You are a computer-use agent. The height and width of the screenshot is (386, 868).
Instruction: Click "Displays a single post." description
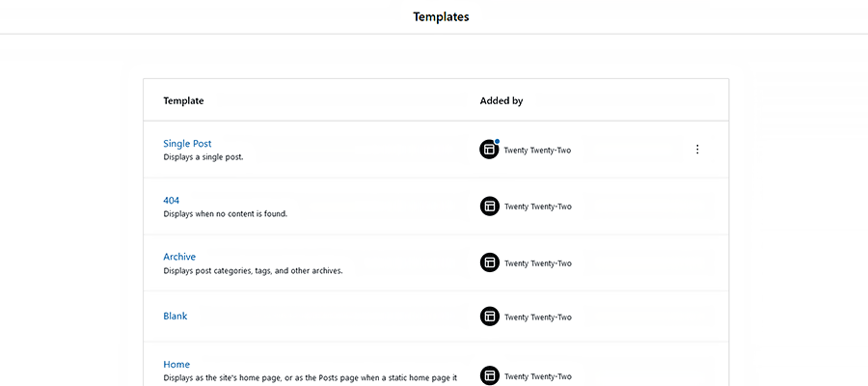click(x=203, y=156)
